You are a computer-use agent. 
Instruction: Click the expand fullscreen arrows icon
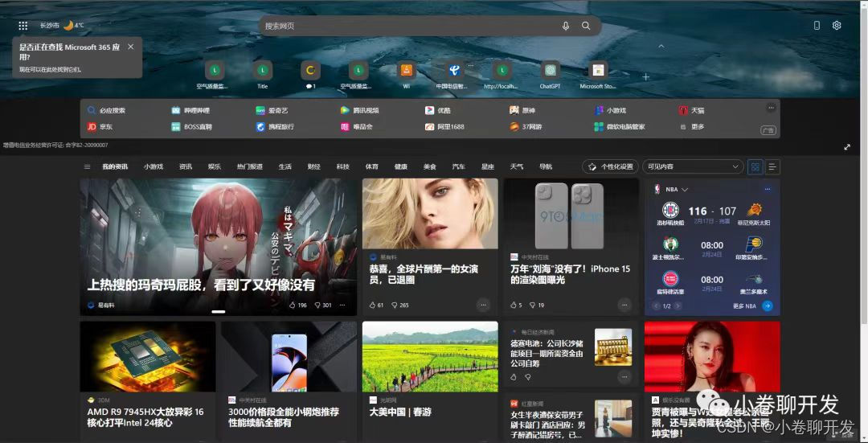pyautogui.click(x=847, y=147)
